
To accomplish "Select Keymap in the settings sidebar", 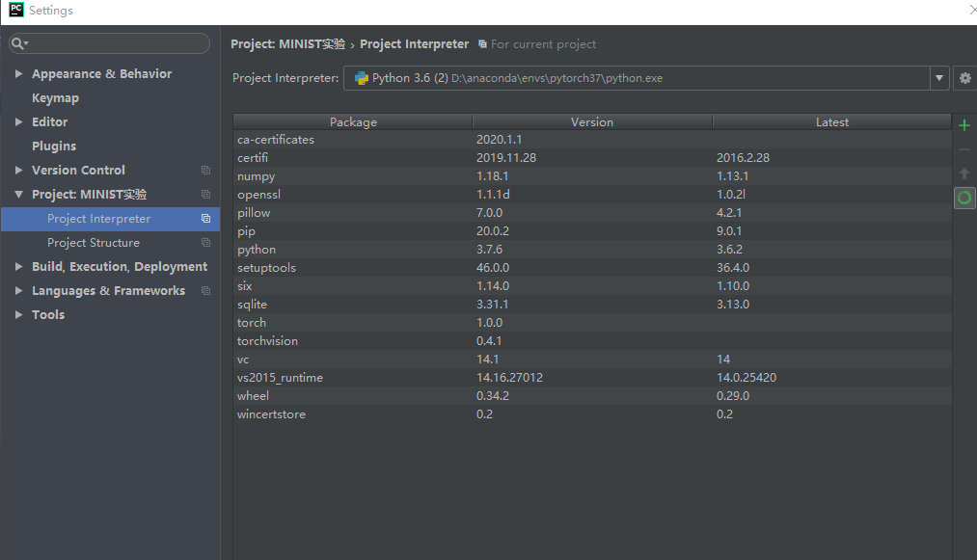I will [x=55, y=97].
